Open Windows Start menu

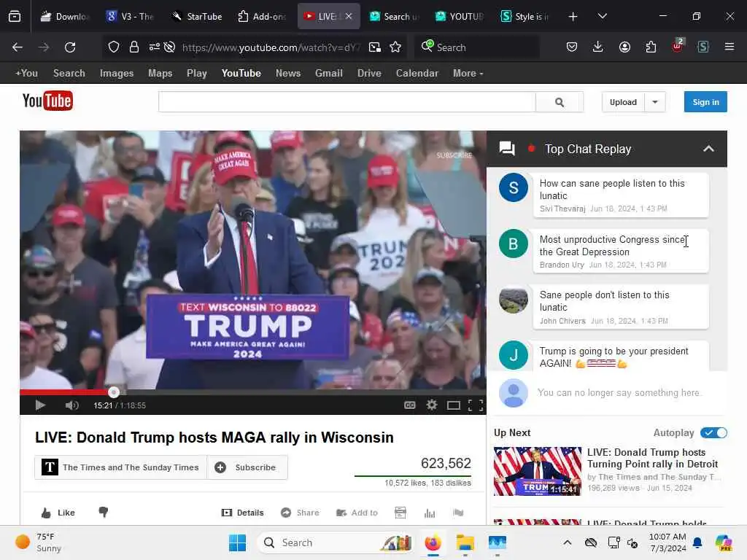(x=237, y=542)
